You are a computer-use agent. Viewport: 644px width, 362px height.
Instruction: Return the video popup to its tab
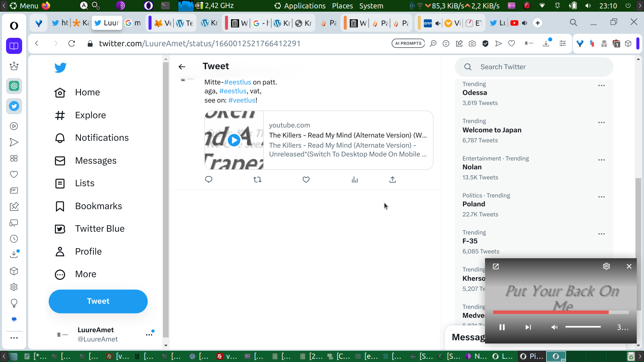pos(496,266)
